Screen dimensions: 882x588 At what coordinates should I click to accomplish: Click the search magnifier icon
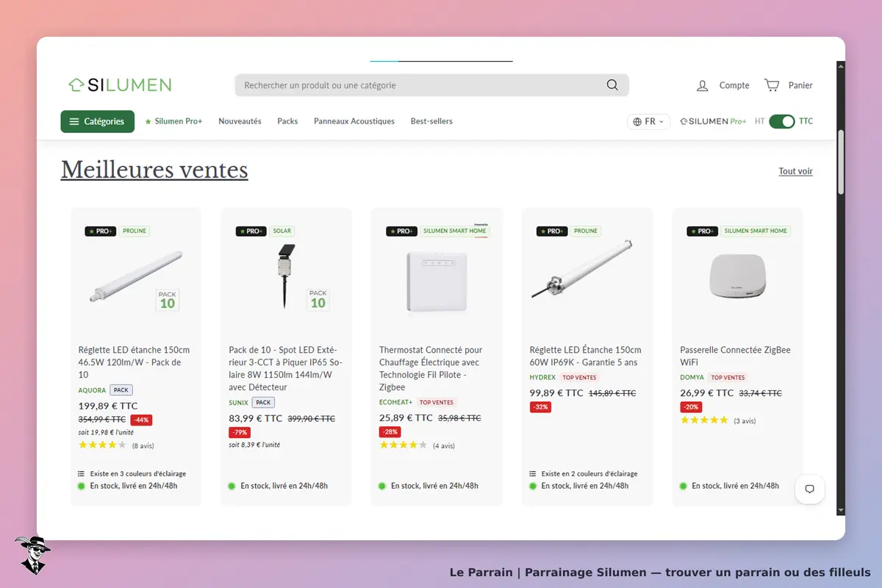click(612, 85)
